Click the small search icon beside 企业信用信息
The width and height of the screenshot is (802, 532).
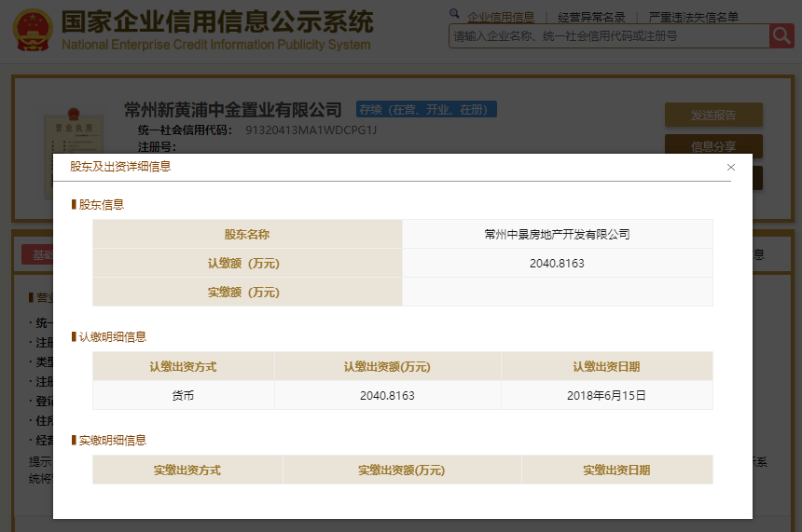pyautogui.click(x=454, y=13)
